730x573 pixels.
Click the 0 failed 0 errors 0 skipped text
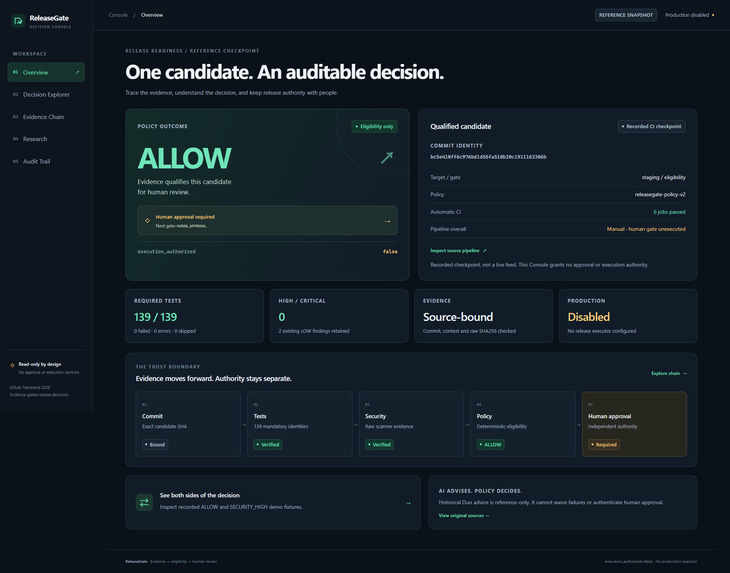coord(165,331)
